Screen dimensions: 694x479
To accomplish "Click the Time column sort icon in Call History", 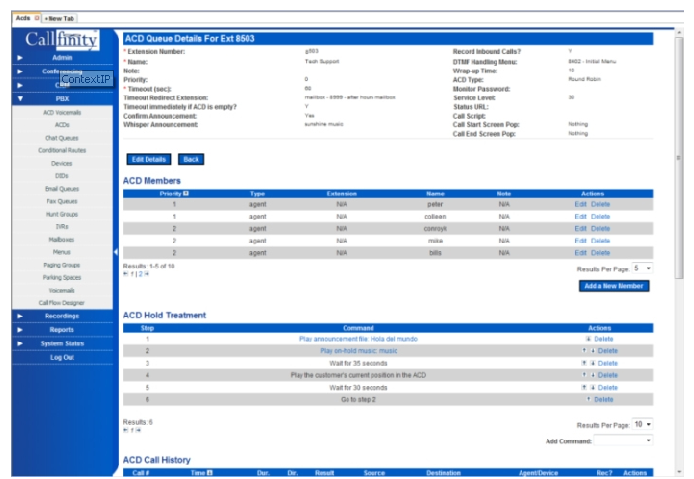I will 210,473.
